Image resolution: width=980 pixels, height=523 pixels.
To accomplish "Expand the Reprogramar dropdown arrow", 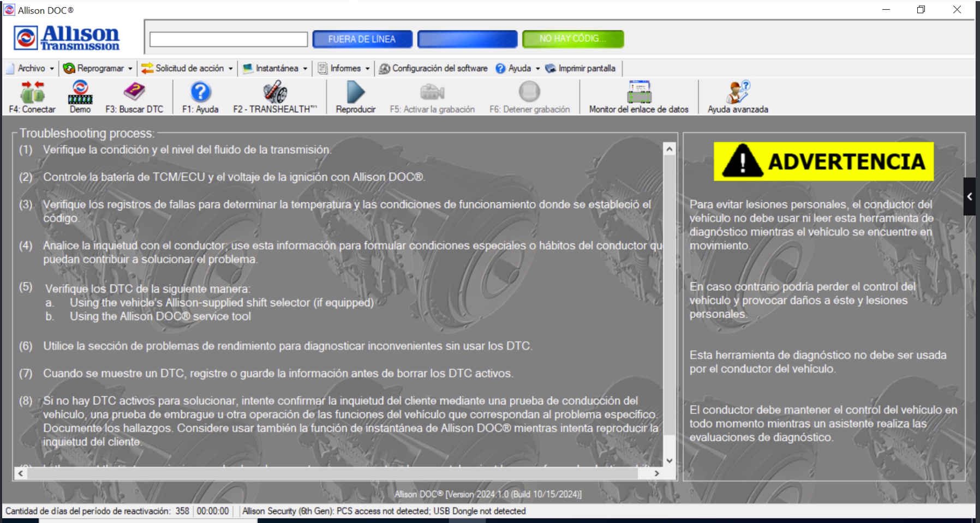I will pos(130,69).
